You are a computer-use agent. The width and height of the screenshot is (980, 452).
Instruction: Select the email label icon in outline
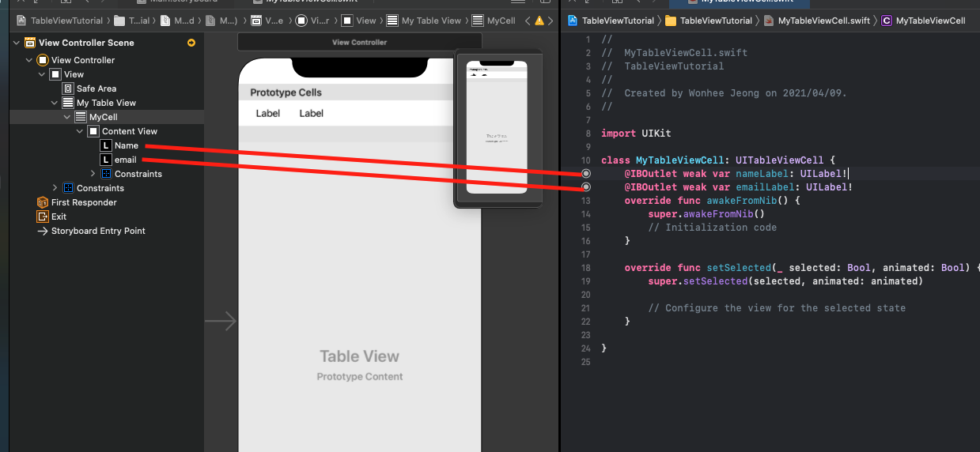[x=106, y=160]
